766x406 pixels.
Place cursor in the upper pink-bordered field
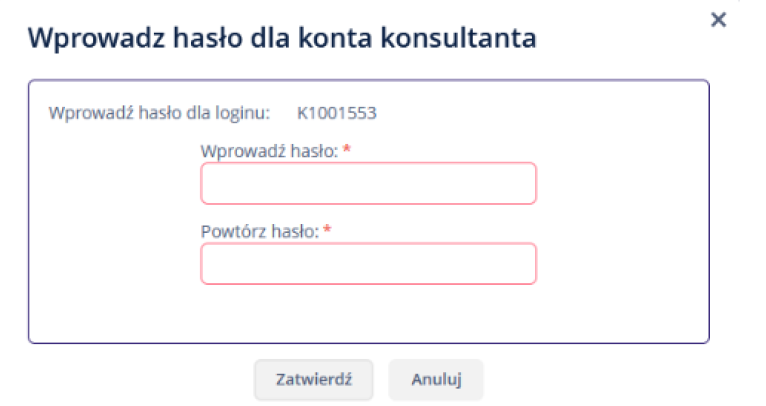(368, 183)
